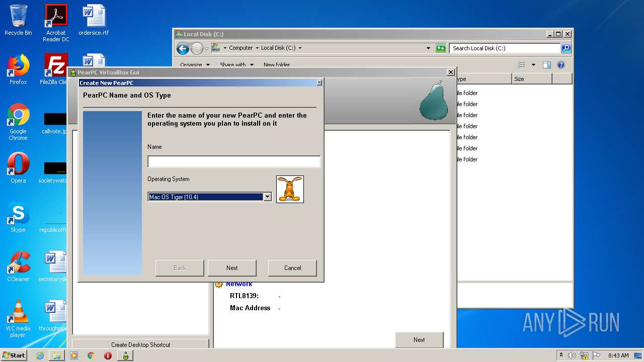Select the PearPC taskbar item
Image resolution: width=644 pixels, height=362 pixels.
[x=125, y=355]
